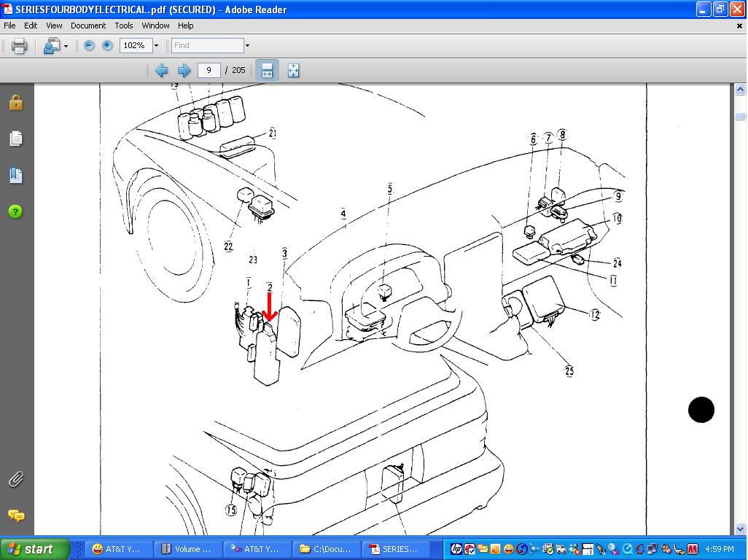
Task: Open the Security lock panel in sidebar
Action: [x=15, y=103]
